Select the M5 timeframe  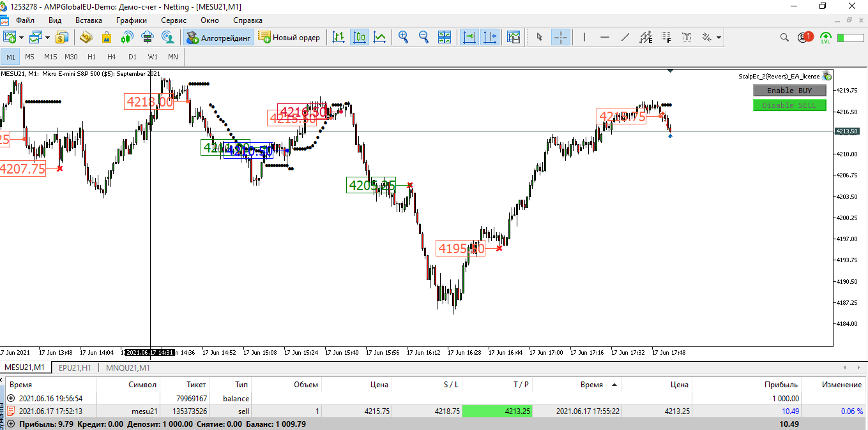point(30,57)
